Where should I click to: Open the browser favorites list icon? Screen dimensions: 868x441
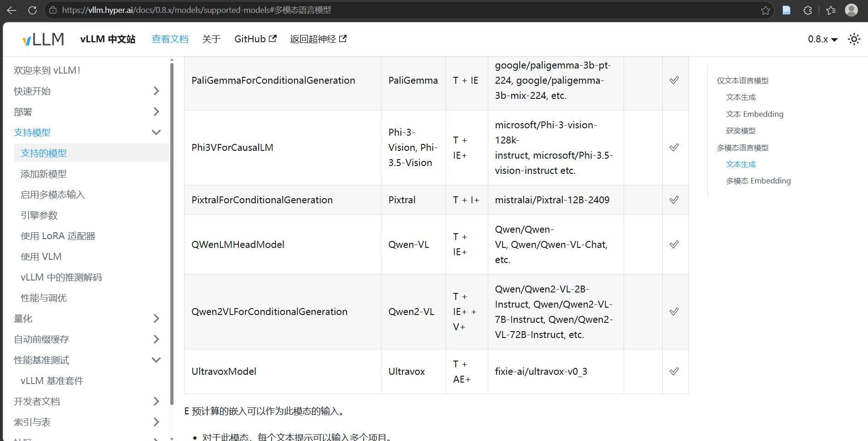[x=831, y=10]
